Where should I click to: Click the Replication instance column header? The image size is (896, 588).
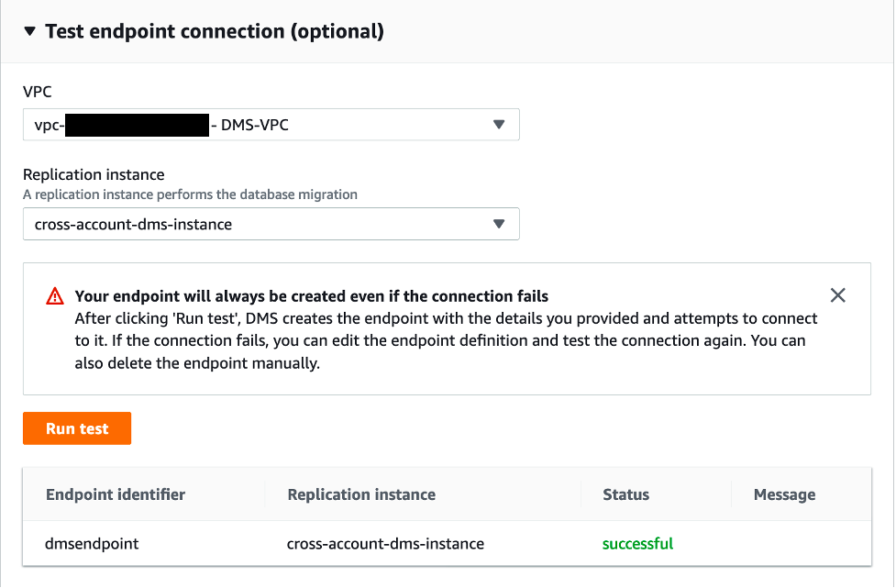(x=361, y=494)
